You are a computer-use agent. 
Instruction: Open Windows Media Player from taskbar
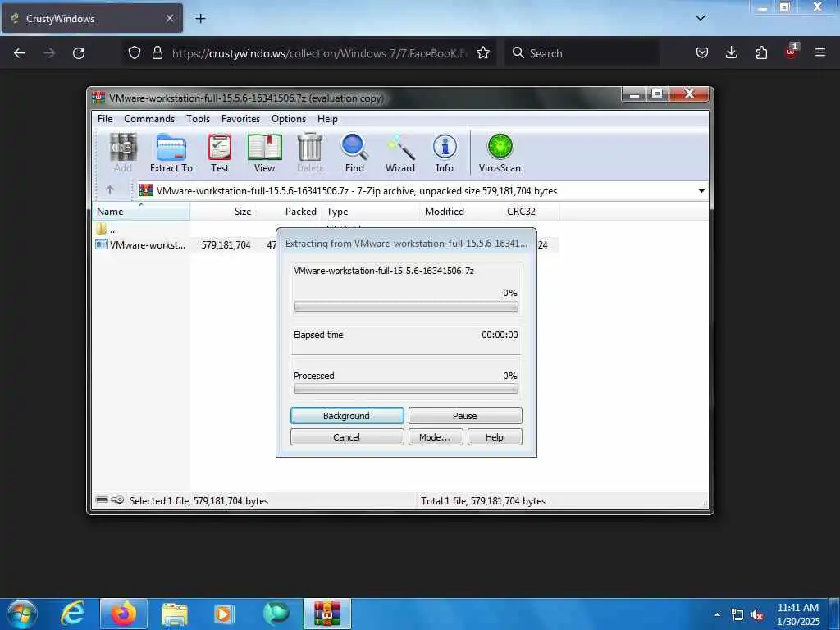click(225, 614)
